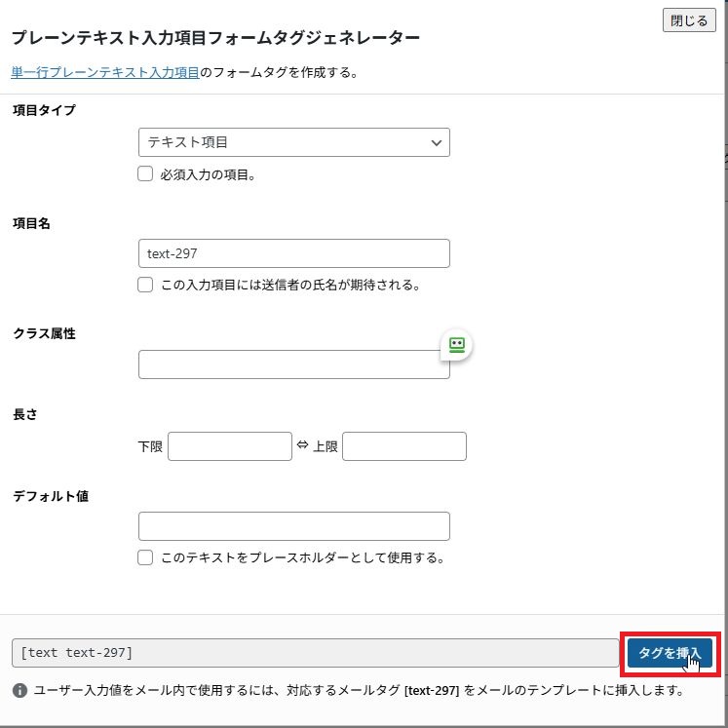
Task: Click the 必須入力の項目。 label text
Action: coord(209,175)
